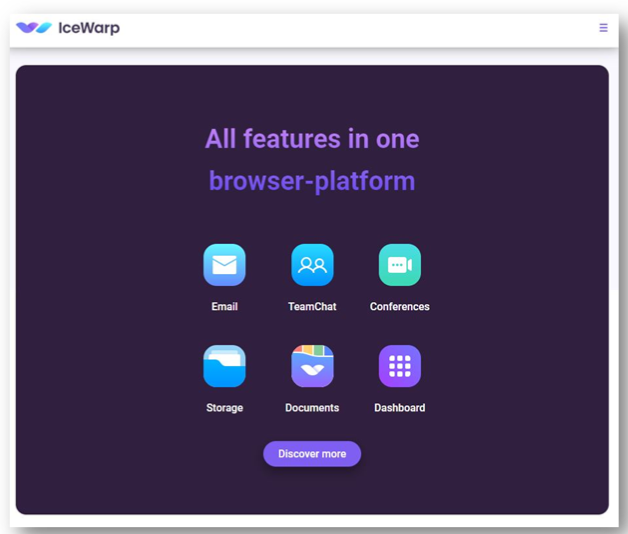Select the TeamChat people icon
Screen dimensions: 628x534
(312, 265)
